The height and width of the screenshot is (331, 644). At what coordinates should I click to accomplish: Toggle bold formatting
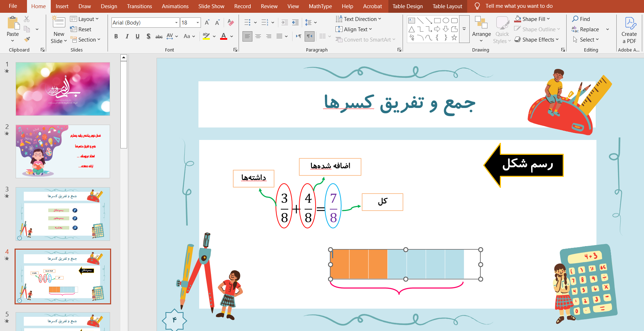coord(116,36)
